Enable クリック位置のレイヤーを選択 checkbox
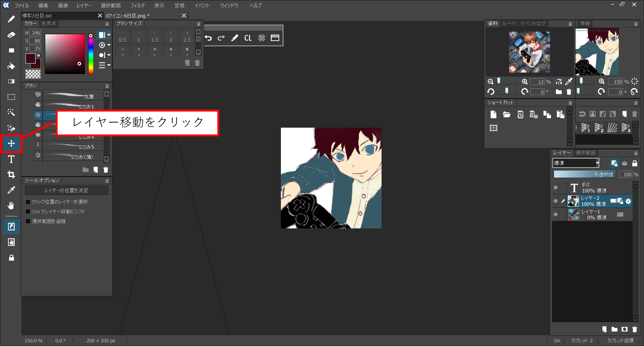The width and height of the screenshot is (644, 346). (28, 202)
